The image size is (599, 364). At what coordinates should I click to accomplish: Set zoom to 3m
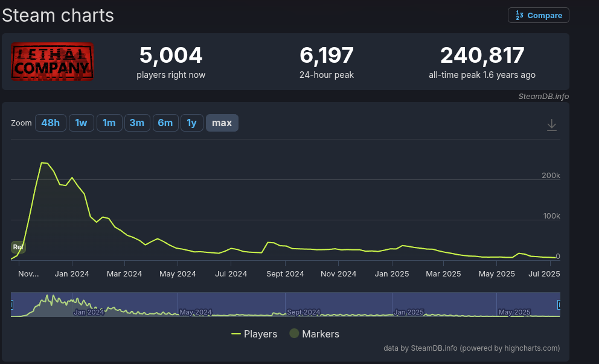click(136, 123)
